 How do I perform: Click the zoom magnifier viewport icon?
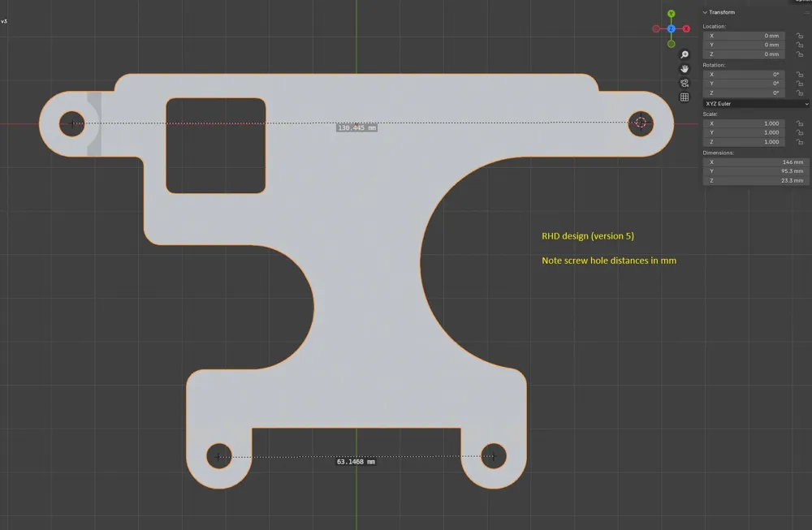(685, 54)
